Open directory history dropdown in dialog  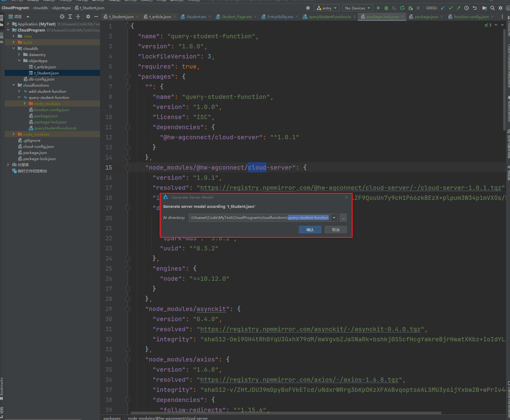click(x=334, y=218)
